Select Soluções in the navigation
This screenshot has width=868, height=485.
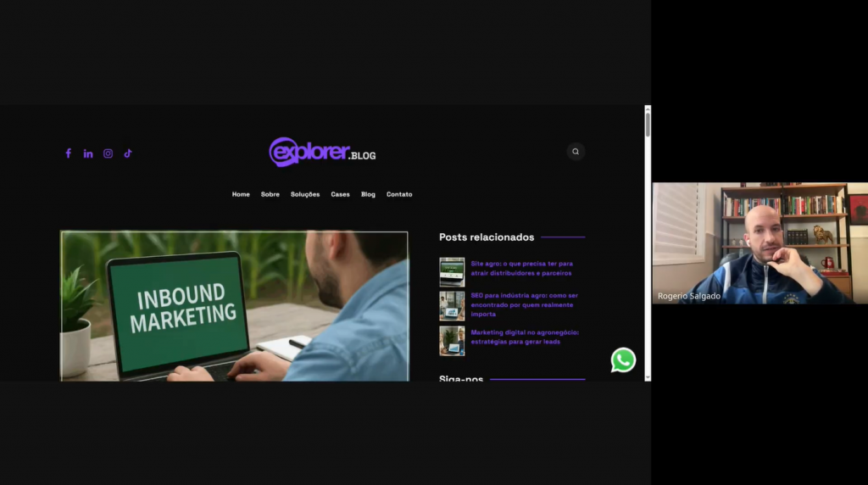305,194
